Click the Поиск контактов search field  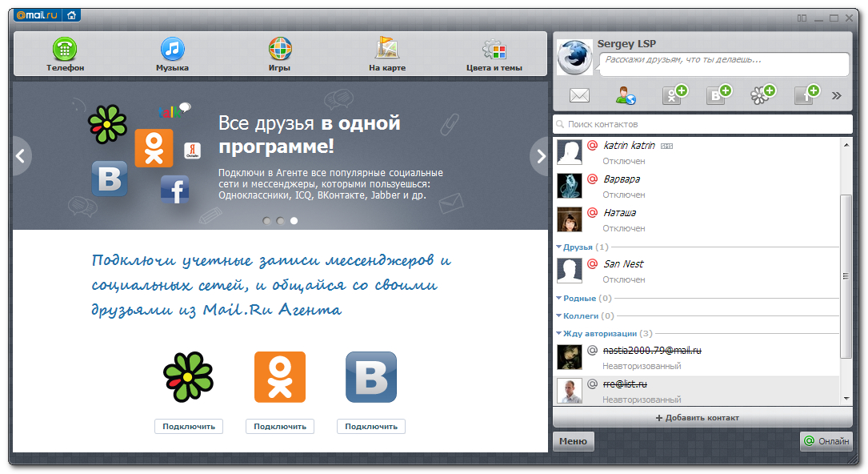point(702,124)
